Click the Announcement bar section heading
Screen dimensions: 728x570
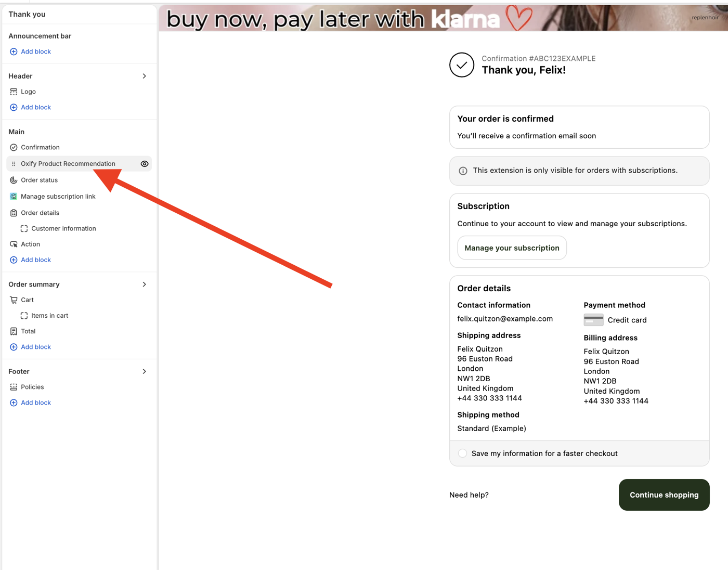[40, 36]
